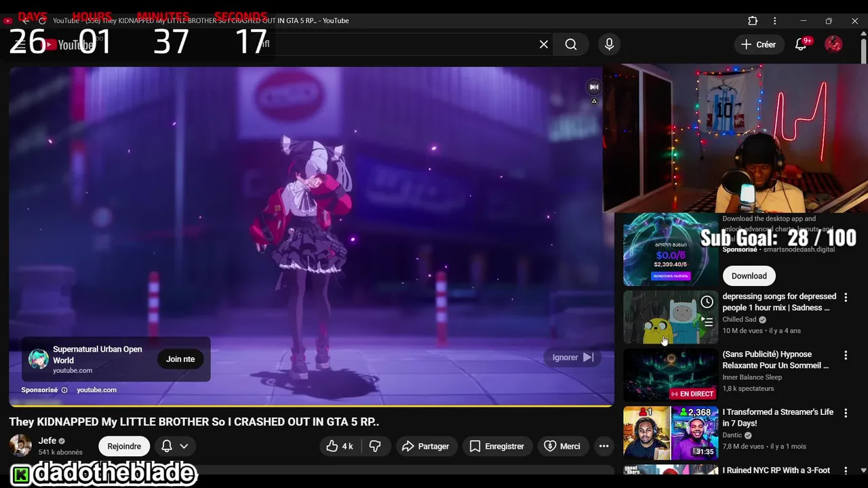Like the video with thumbs up
Viewport: 868px width, 488px height.
(x=339, y=446)
